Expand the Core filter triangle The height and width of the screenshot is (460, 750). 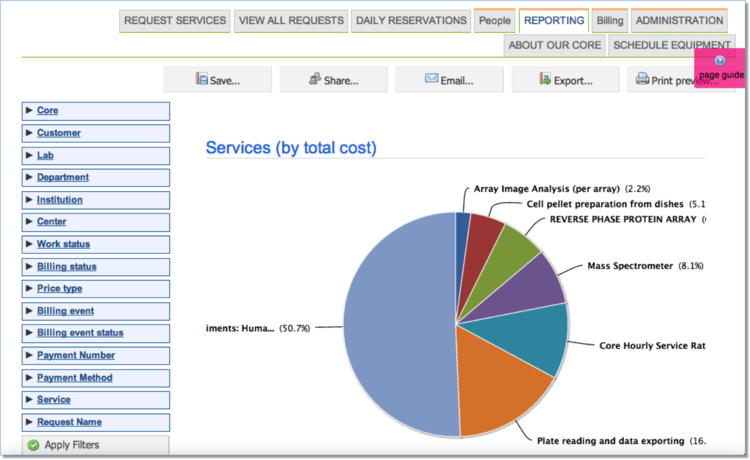coord(29,110)
